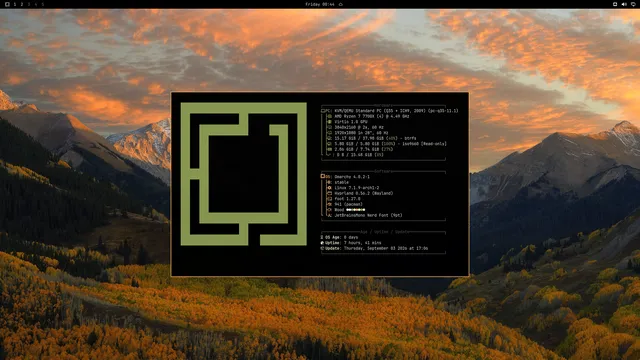Click the text '941 (pacman)'
The height and width of the screenshot is (360, 640).
coord(349,204)
